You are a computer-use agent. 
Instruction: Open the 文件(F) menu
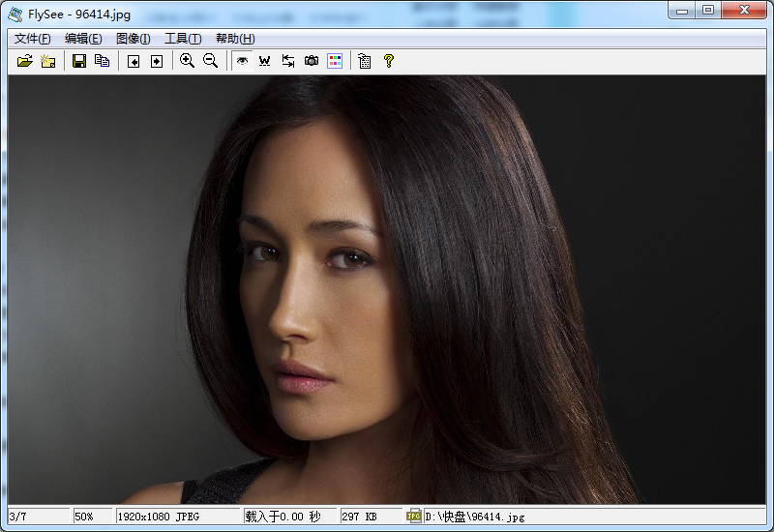click(x=33, y=39)
